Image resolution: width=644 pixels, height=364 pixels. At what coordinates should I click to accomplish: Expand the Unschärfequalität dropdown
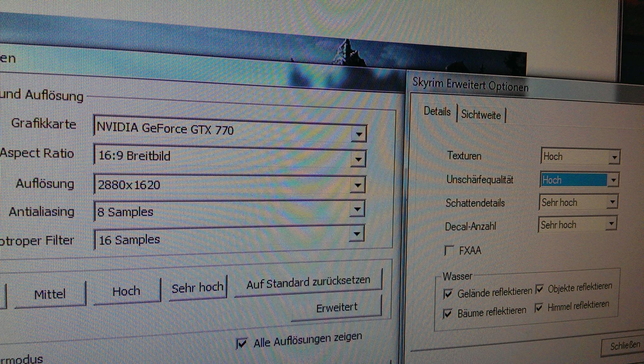(579, 180)
